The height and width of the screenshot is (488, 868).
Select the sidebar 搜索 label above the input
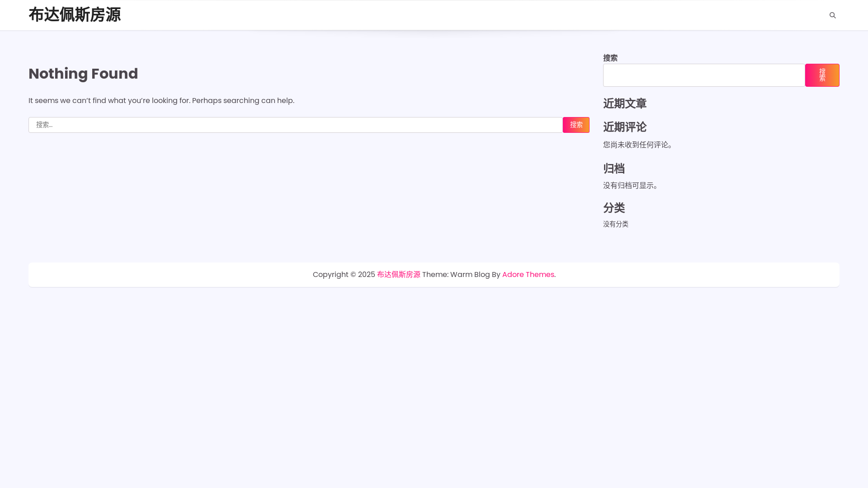[x=610, y=58]
